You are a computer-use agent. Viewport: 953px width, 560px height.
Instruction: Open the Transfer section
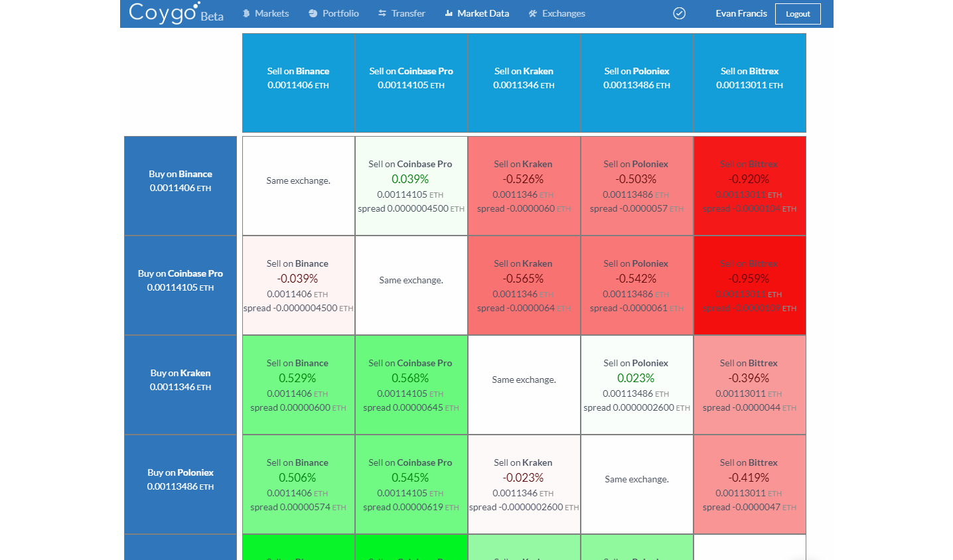[x=402, y=13]
